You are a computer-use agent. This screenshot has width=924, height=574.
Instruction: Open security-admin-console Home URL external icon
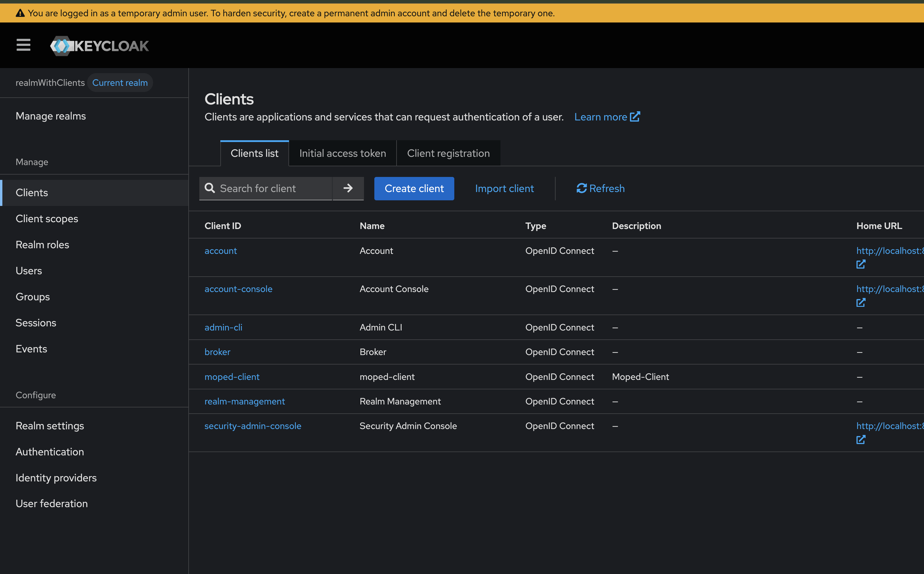(861, 440)
